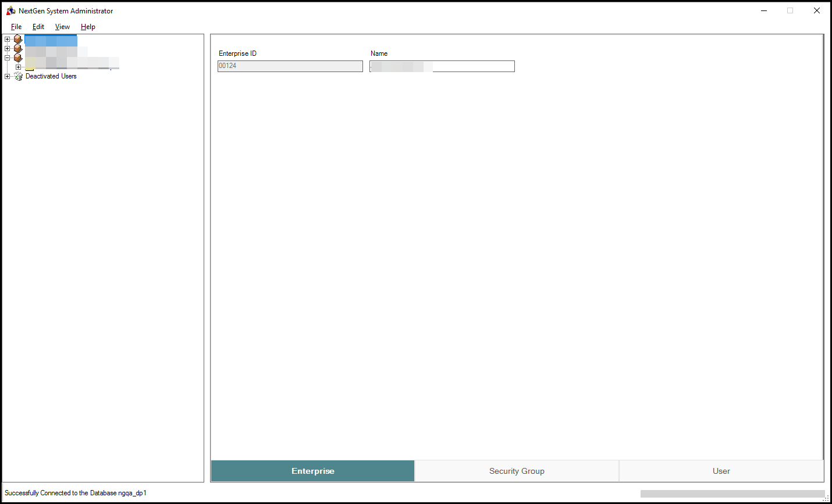832x504 pixels.
Task: Open the View menu
Action: point(62,27)
